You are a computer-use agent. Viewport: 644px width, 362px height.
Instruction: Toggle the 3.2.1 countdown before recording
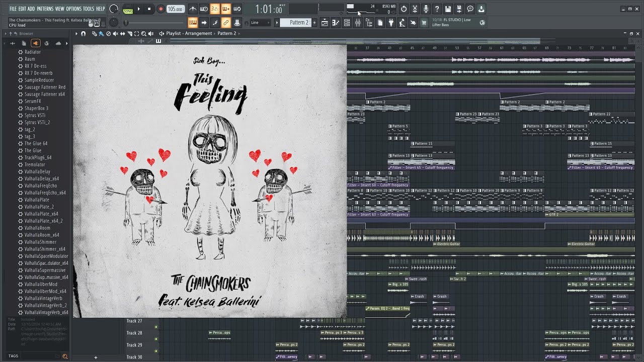tap(215, 9)
